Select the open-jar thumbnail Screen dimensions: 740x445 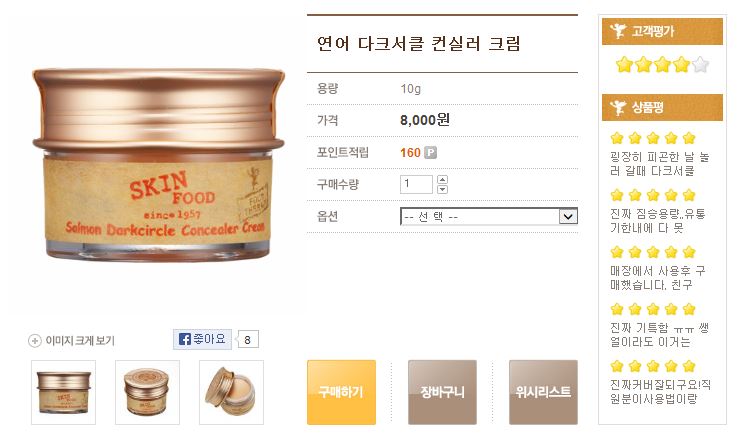[x=231, y=392]
